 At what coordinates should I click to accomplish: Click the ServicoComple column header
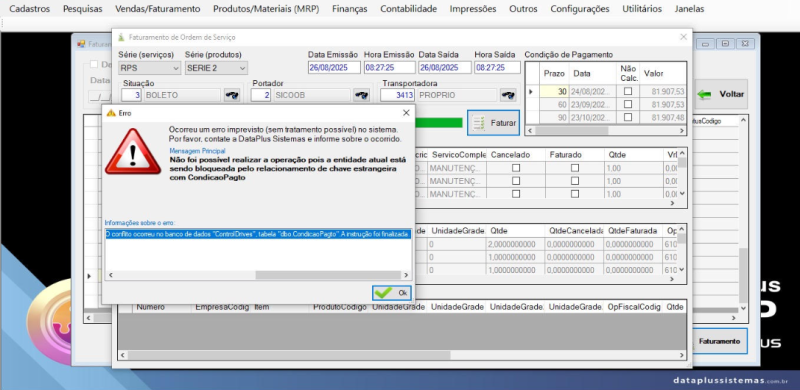tap(457, 155)
